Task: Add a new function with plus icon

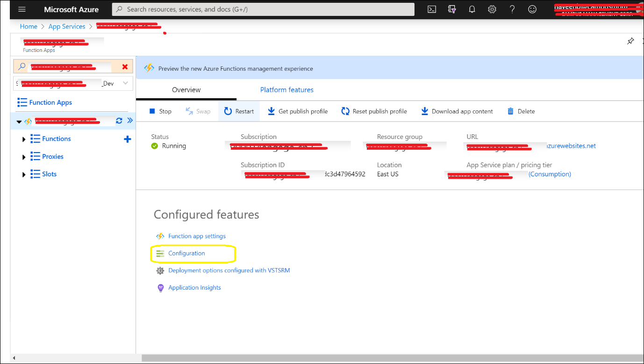Action: (127, 139)
